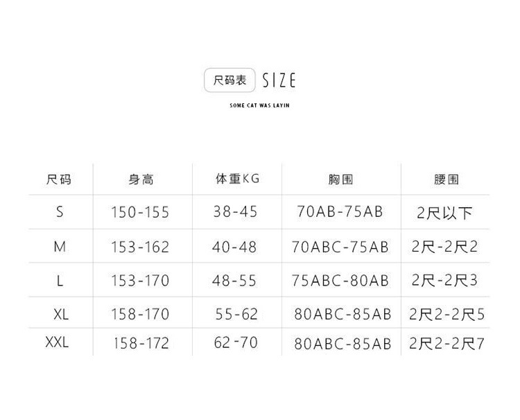Click weight cell 55-62
Viewport: 520px width, 420px height.
point(236,314)
